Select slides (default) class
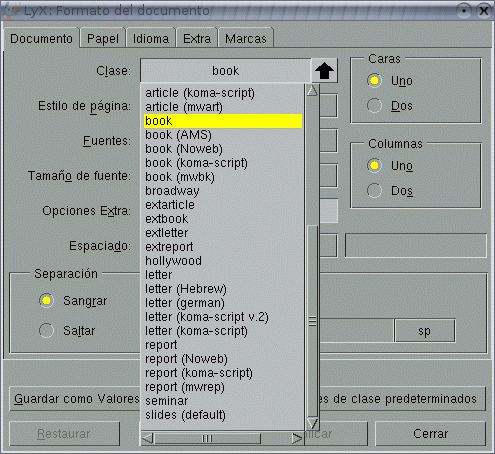495x454 pixels. (x=223, y=415)
